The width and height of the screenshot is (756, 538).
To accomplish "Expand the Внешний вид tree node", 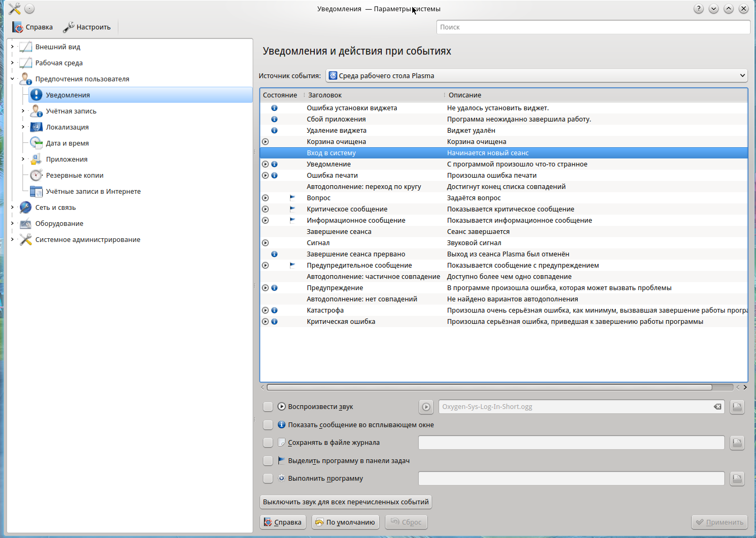I will [12, 47].
